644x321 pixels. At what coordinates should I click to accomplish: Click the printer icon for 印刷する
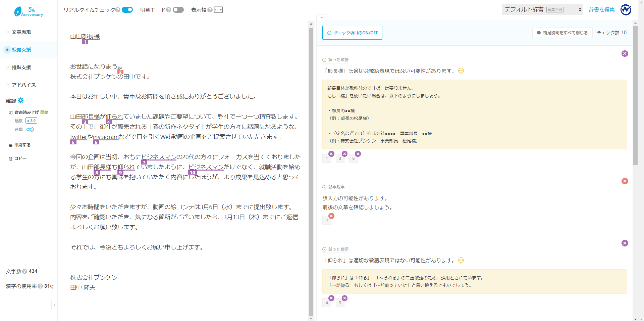[10, 145]
